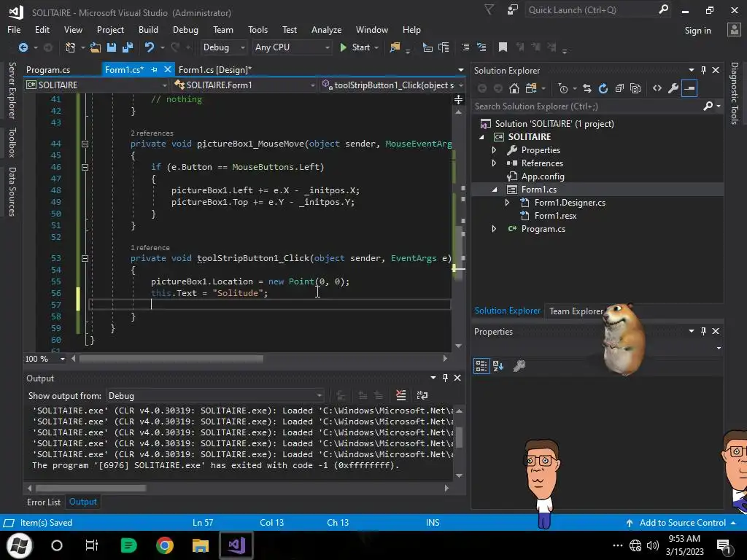747x560 pixels.
Task: Open the Analyze menu
Action: pyautogui.click(x=326, y=29)
